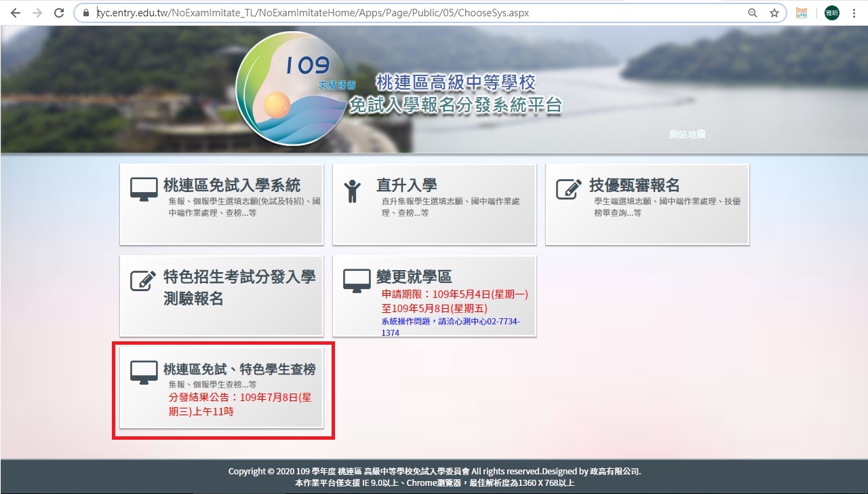Open the 網站地圖 sitemap link

coord(687,134)
